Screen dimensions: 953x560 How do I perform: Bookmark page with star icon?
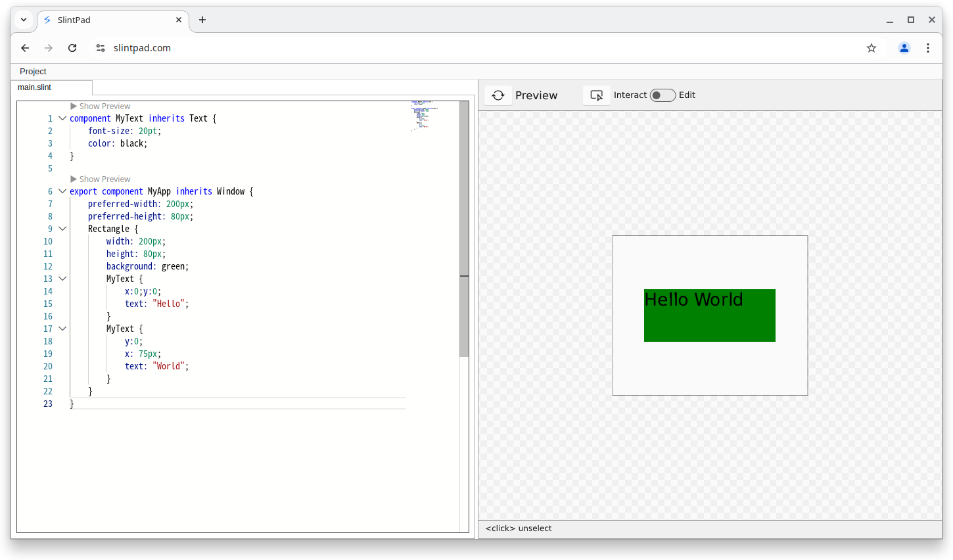[x=872, y=48]
